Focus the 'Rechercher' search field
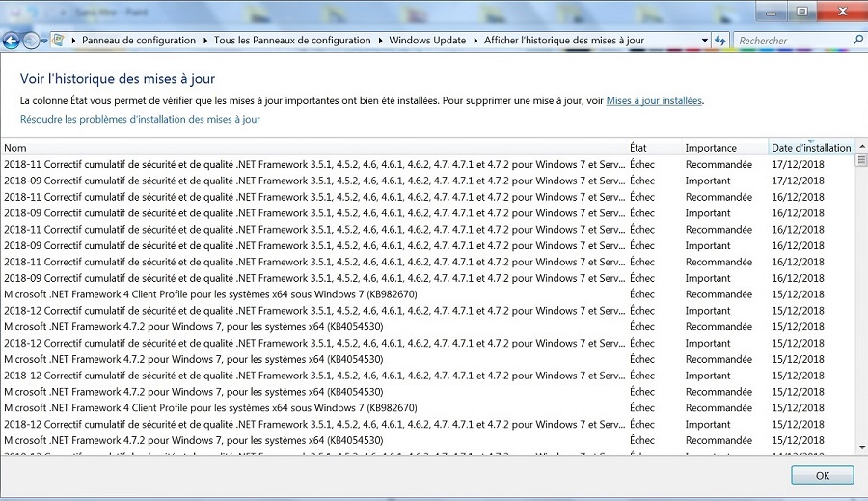 [x=792, y=41]
